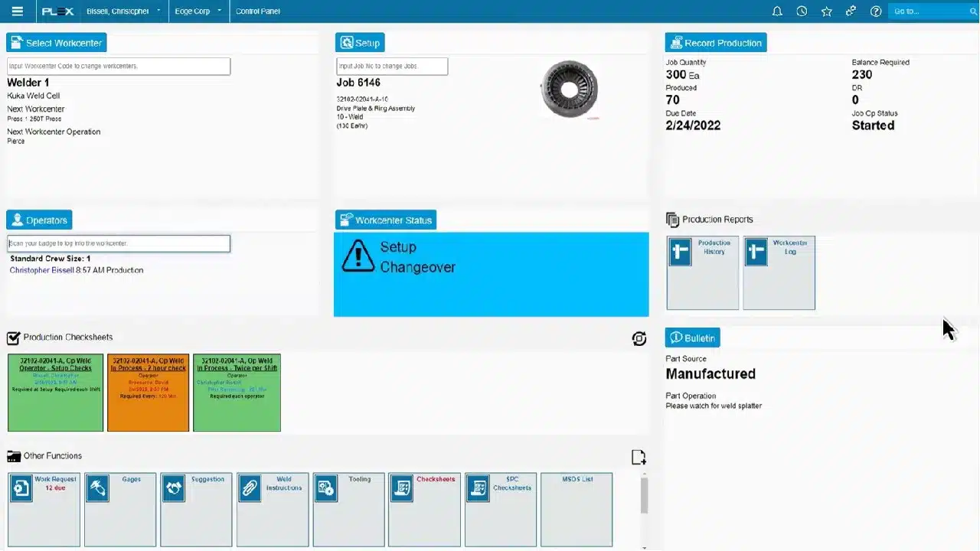Image resolution: width=980 pixels, height=551 pixels.
Task: Click the 'Standard Crew Size: 1' text
Action: pos(50,259)
